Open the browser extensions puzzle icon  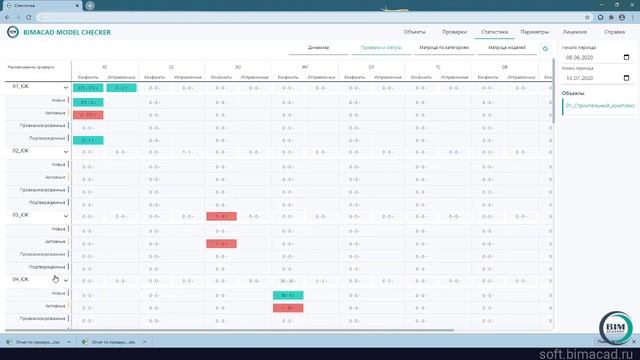(x=611, y=17)
